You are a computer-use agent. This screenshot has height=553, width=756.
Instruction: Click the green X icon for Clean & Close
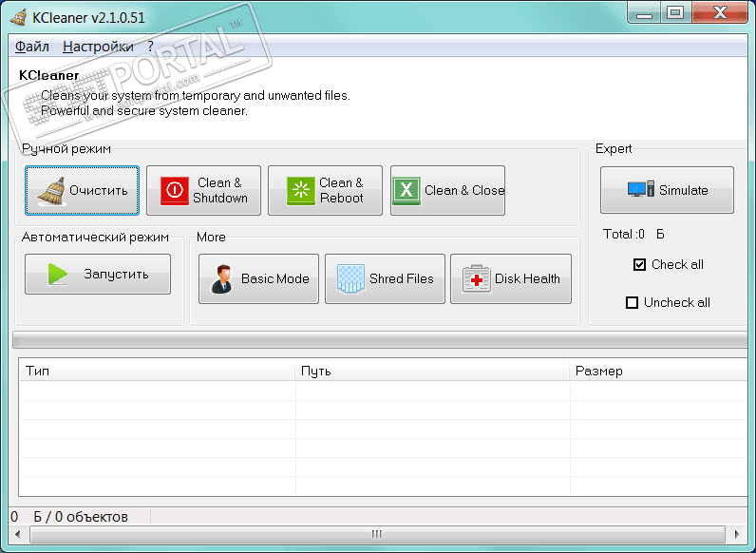(x=406, y=191)
